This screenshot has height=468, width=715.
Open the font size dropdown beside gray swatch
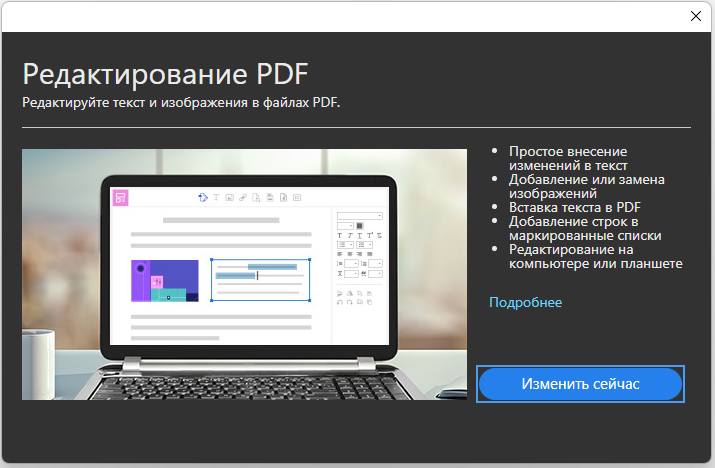pos(346,225)
